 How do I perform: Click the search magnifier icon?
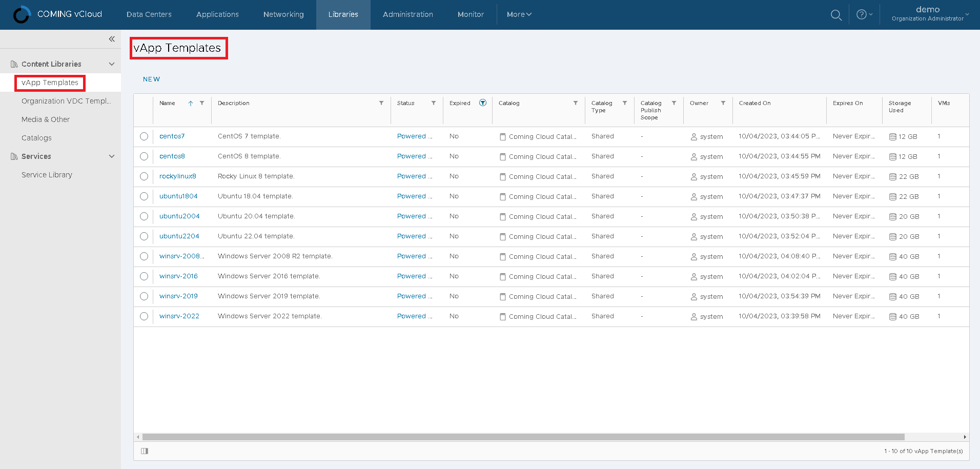836,15
